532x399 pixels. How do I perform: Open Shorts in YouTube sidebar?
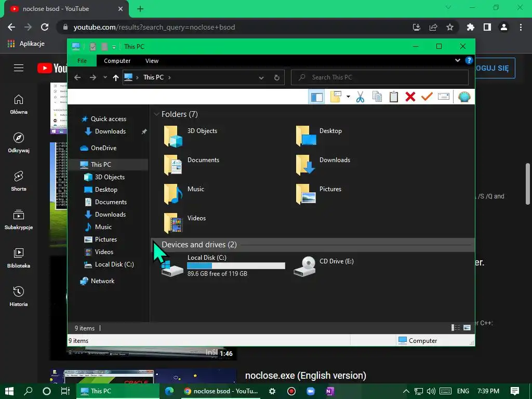point(19,181)
